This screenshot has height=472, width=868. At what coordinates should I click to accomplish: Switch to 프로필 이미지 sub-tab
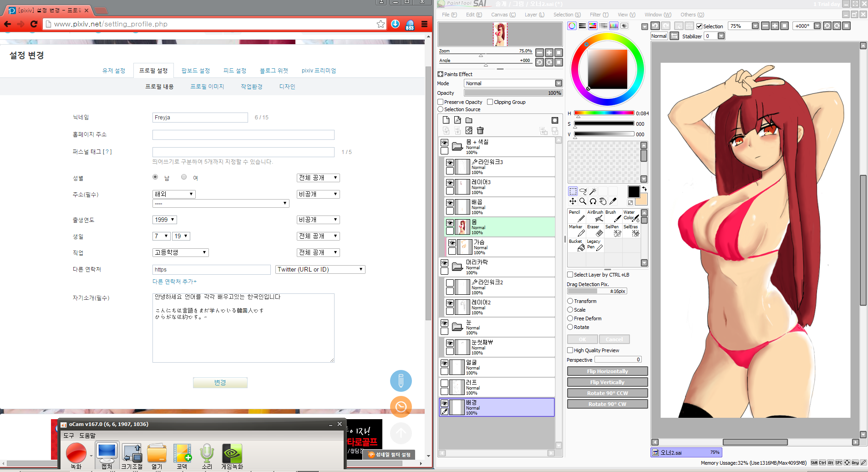207,87
